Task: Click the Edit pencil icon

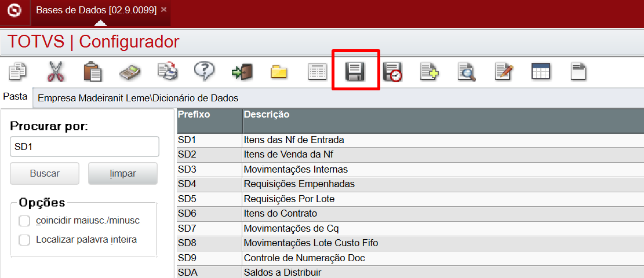Action: [x=504, y=71]
